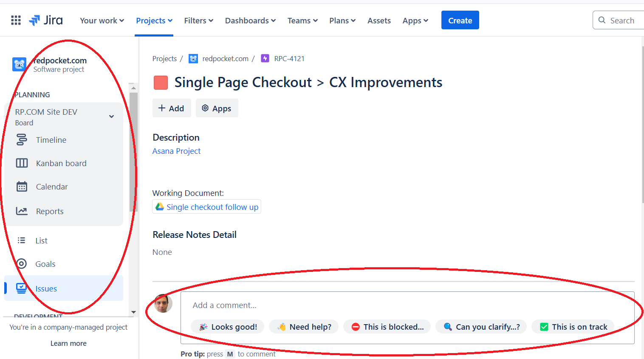644x359 pixels.
Task: Click the search magnifier icon
Action: tap(602, 20)
